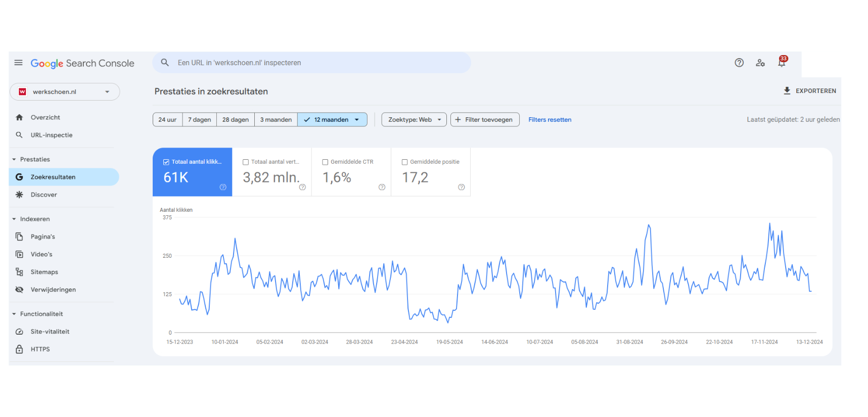
Task: Open user and permissions settings icon
Action: click(760, 63)
